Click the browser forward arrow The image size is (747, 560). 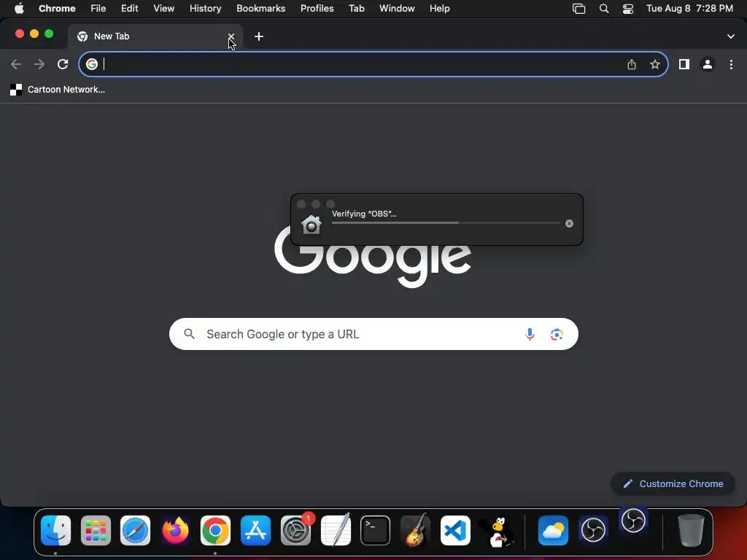[x=39, y=64]
